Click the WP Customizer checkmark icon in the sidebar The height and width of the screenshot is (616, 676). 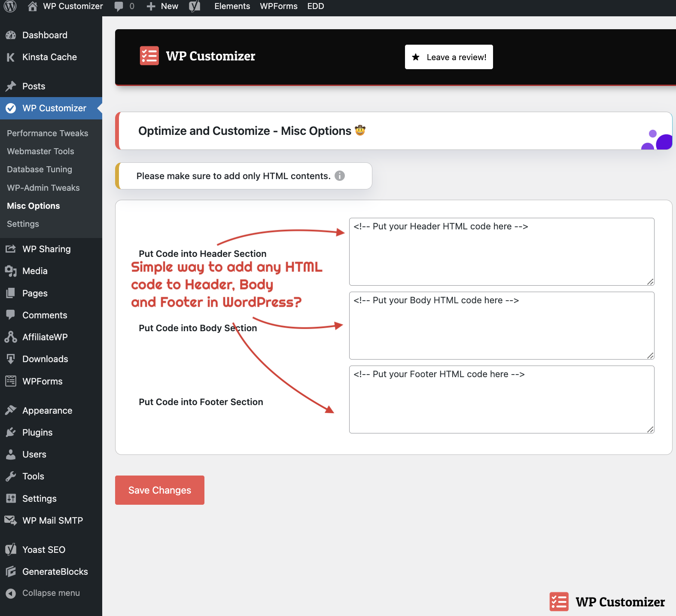11,108
